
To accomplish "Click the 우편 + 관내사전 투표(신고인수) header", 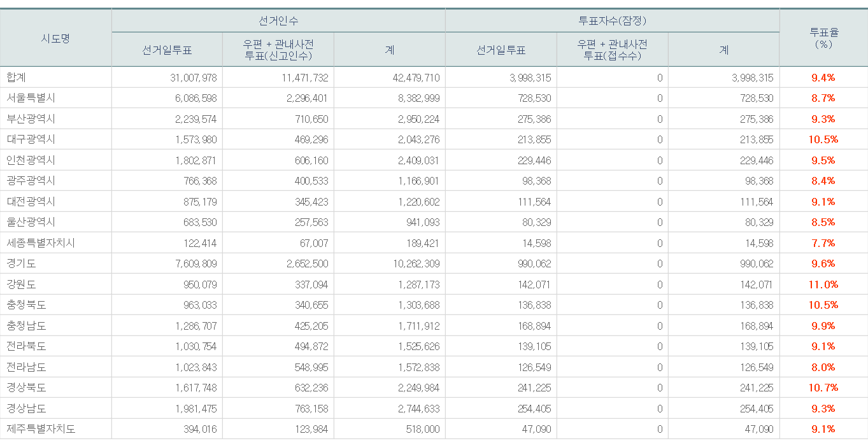I will [278, 50].
